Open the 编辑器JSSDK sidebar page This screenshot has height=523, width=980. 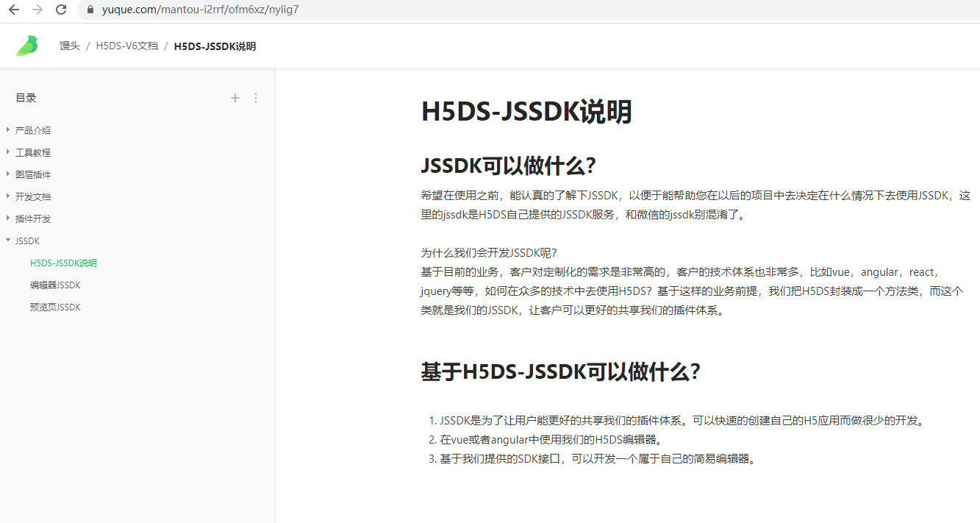pos(55,285)
